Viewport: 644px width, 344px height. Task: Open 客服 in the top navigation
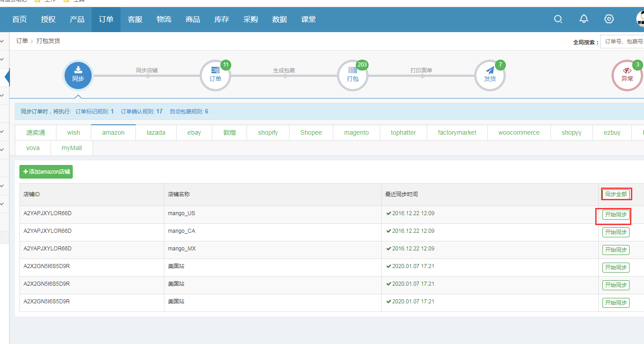(135, 19)
